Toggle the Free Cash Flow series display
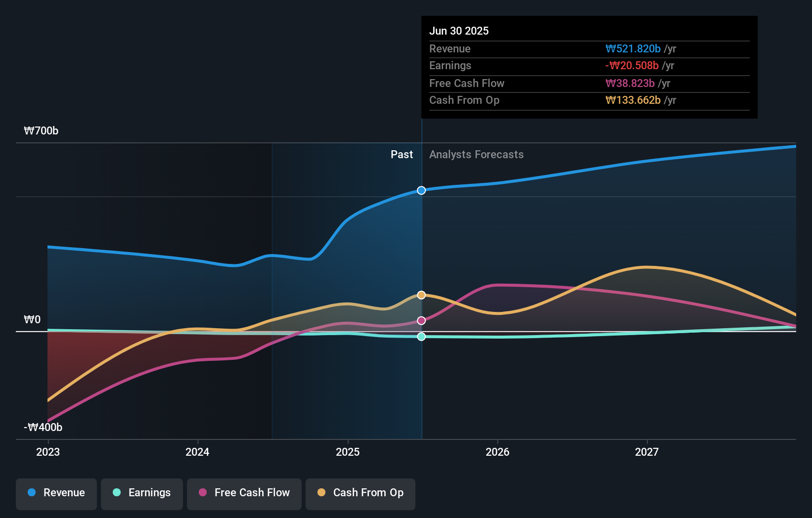The image size is (812, 518). click(244, 493)
